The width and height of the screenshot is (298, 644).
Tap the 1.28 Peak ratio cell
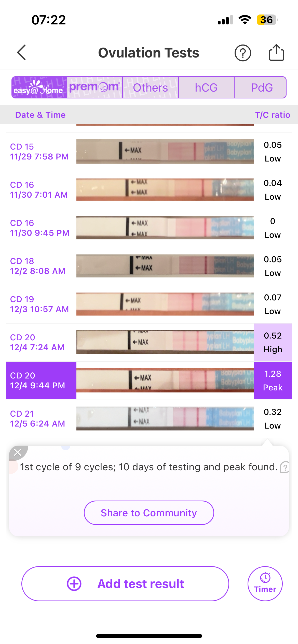click(x=273, y=380)
